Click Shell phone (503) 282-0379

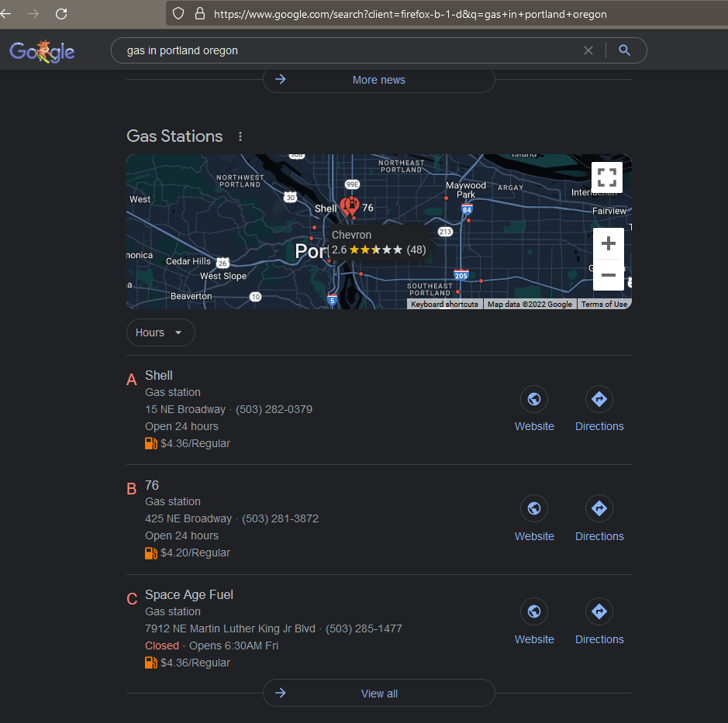(274, 410)
